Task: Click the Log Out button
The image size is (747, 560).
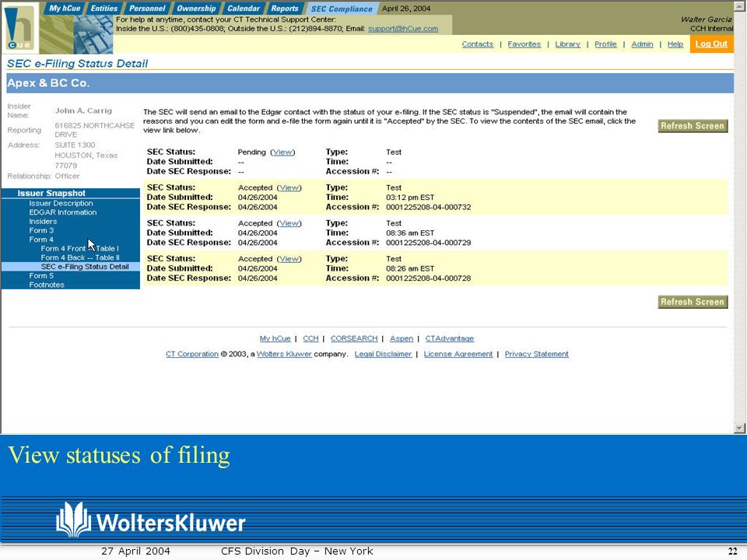Action: point(711,44)
